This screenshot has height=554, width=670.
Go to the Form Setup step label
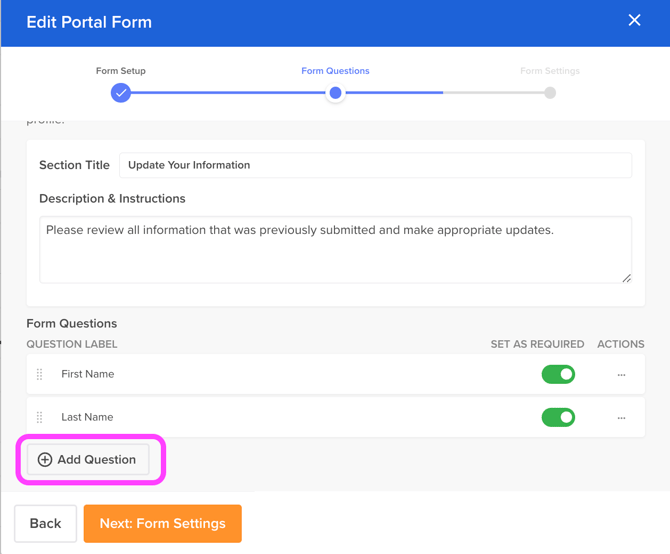coord(121,71)
